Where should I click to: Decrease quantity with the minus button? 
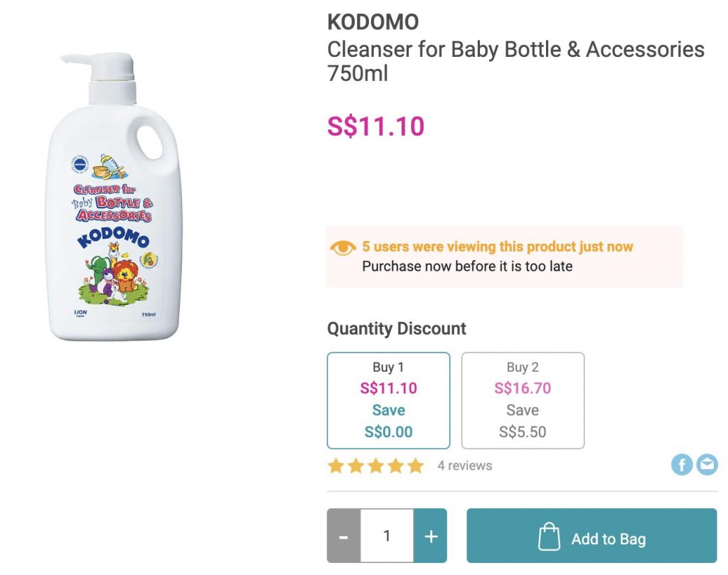(343, 536)
